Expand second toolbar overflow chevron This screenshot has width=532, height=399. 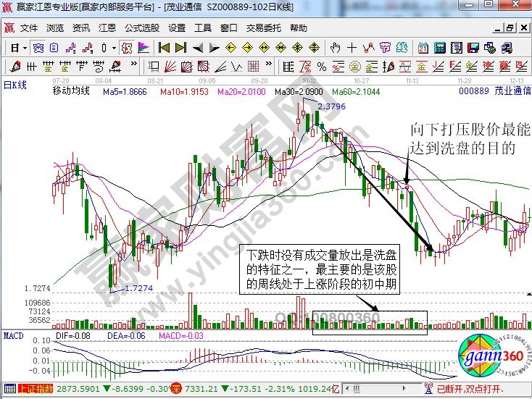pos(269,64)
